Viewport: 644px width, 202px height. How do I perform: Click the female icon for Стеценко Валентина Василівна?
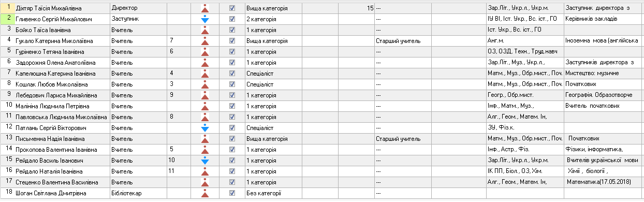click(x=204, y=182)
